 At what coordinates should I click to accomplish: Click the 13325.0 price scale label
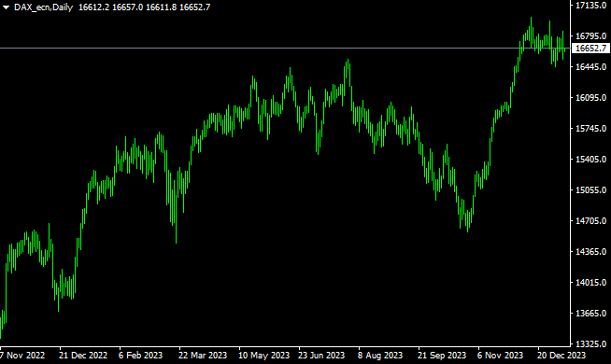590,343
